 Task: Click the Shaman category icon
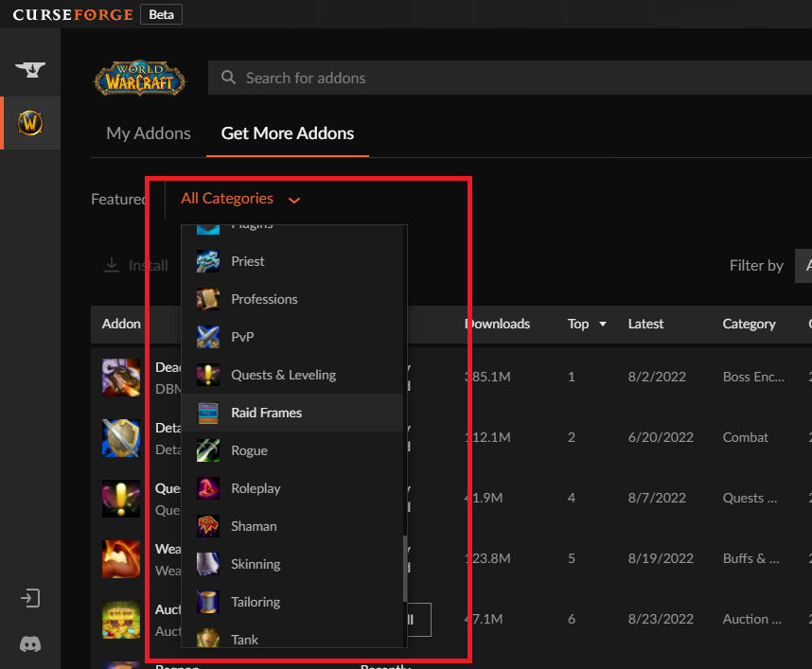pos(208,526)
